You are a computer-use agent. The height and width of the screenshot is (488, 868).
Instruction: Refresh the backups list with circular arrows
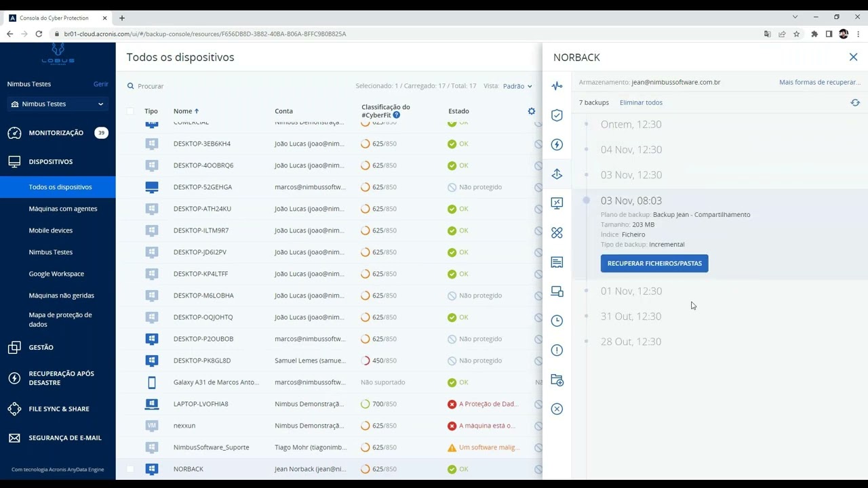(855, 102)
